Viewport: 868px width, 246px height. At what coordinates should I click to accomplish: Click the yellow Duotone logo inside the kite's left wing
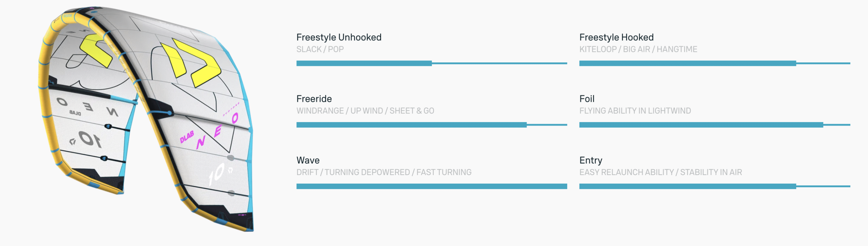click(x=95, y=49)
